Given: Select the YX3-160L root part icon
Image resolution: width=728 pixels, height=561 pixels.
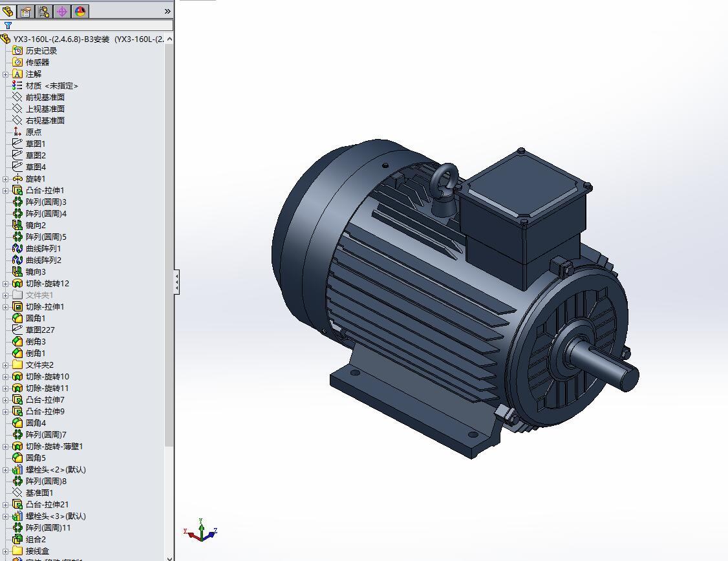Looking at the screenshot, I should [x=6, y=39].
